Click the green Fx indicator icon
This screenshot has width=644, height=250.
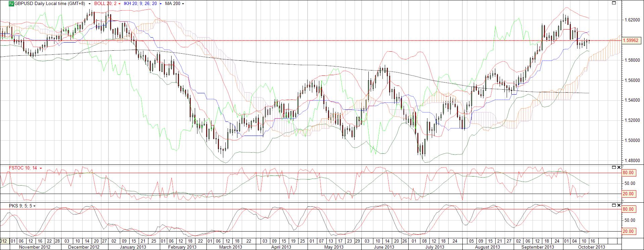click(11, 4)
